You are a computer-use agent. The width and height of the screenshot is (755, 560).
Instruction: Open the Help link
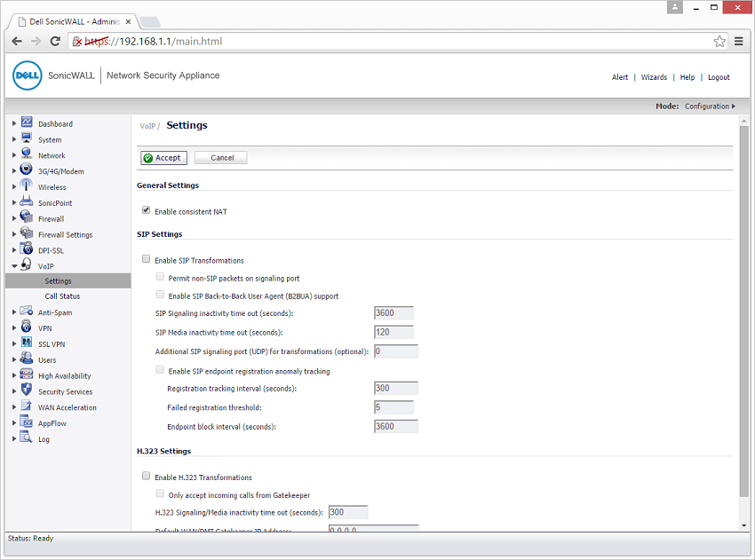[687, 77]
